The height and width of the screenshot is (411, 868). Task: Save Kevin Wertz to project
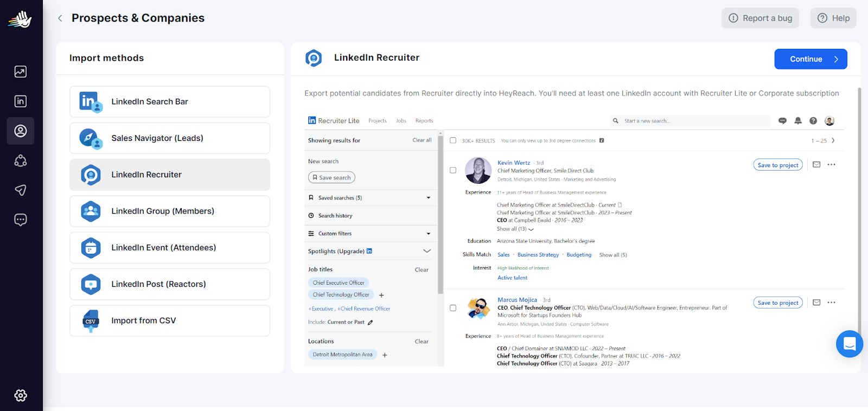coord(778,165)
